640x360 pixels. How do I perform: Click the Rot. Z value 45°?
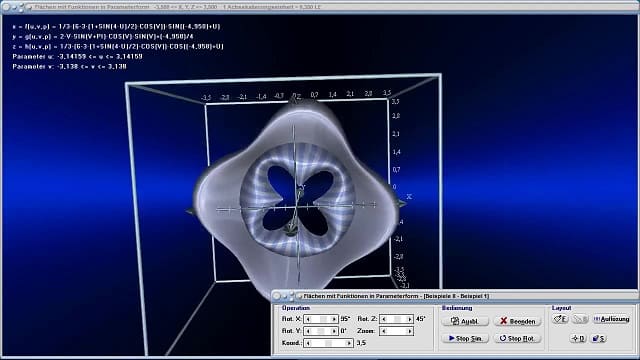pos(420,319)
